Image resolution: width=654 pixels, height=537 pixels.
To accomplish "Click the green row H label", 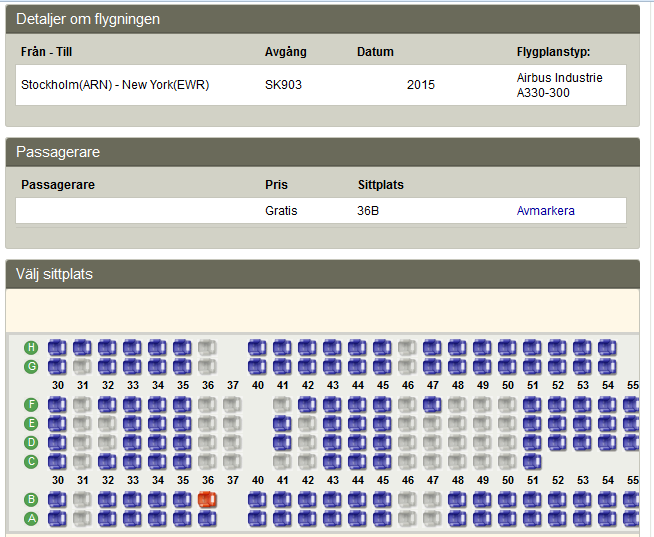I will pyautogui.click(x=31, y=348).
